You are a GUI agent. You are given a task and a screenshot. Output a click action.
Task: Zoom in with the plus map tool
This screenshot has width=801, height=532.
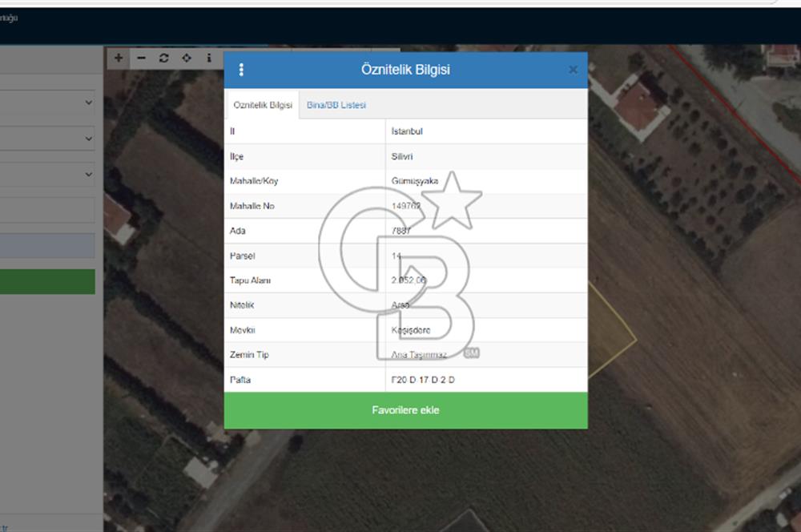coord(119,58)
